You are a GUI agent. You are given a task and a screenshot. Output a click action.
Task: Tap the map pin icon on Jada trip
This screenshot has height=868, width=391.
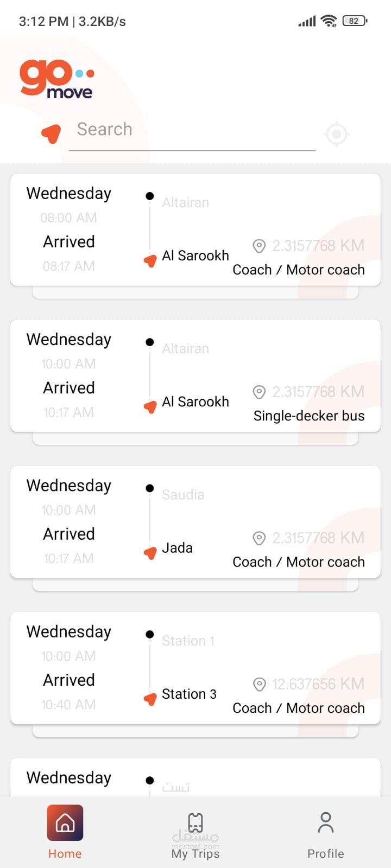(x=260, y=538)
